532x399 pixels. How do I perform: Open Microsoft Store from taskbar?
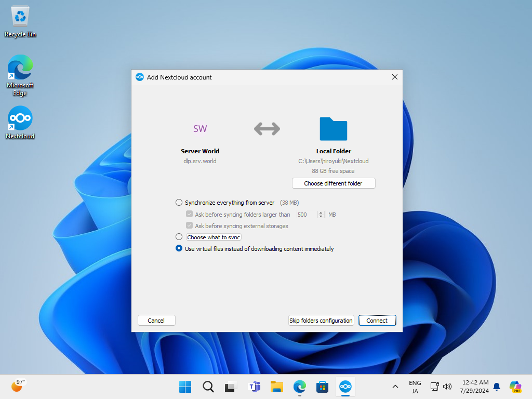322,387
